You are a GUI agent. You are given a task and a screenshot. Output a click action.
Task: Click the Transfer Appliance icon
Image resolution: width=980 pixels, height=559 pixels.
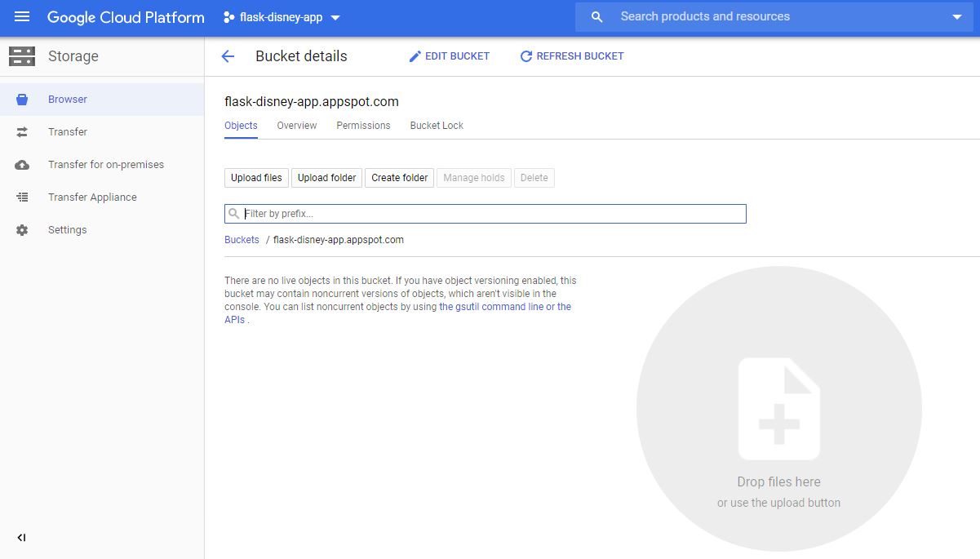(22, 197)
